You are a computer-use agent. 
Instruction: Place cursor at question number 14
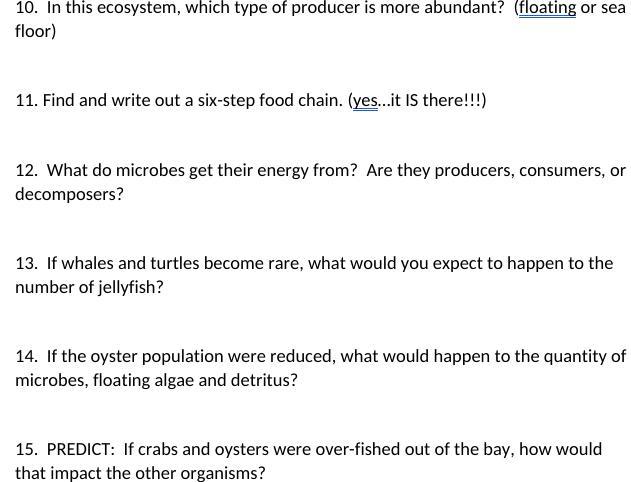click(x=27, y=357)
